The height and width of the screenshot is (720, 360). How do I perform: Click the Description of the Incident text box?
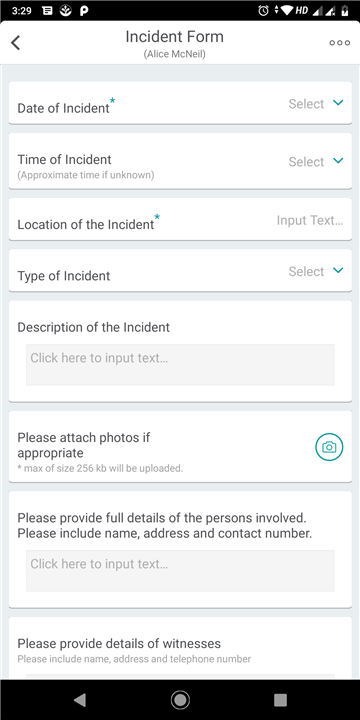coord(180,365)
